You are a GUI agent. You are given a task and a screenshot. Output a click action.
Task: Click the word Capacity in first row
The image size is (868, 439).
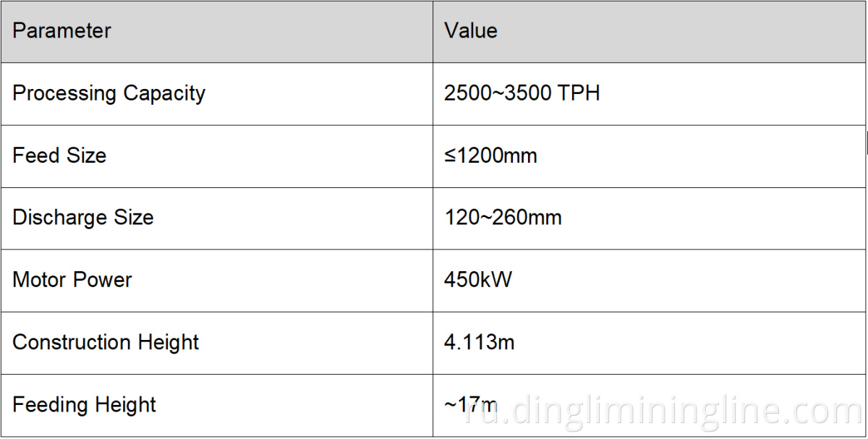164,93
